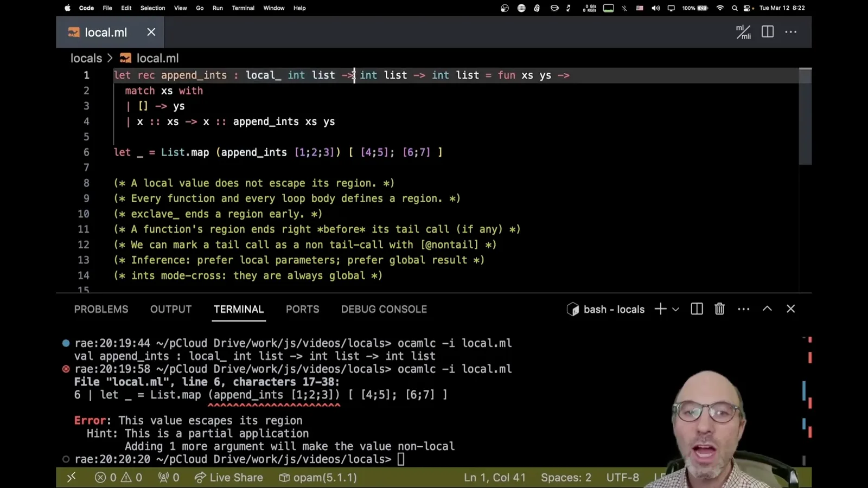Screen dimensions: 868x488
Task: Start a Live Share session
Action: coord(229,478)
